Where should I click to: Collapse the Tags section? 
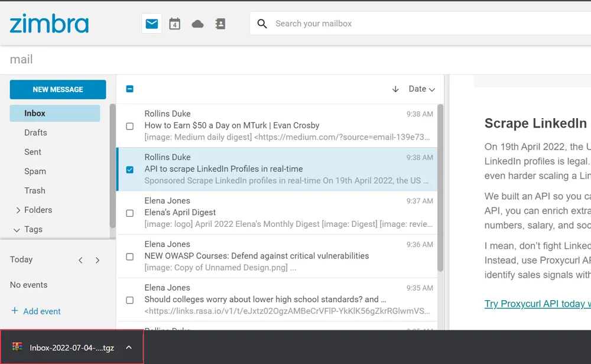tap(17, 230)
